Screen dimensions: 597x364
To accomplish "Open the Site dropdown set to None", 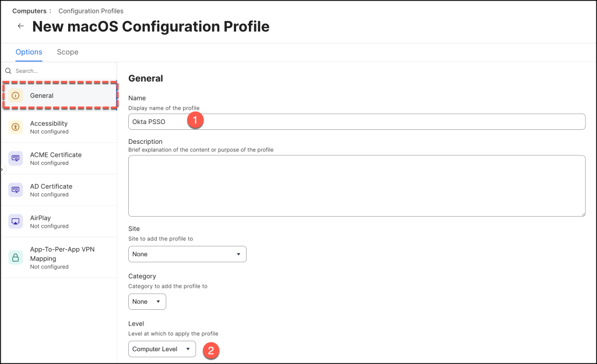I will tap(187, 254).
